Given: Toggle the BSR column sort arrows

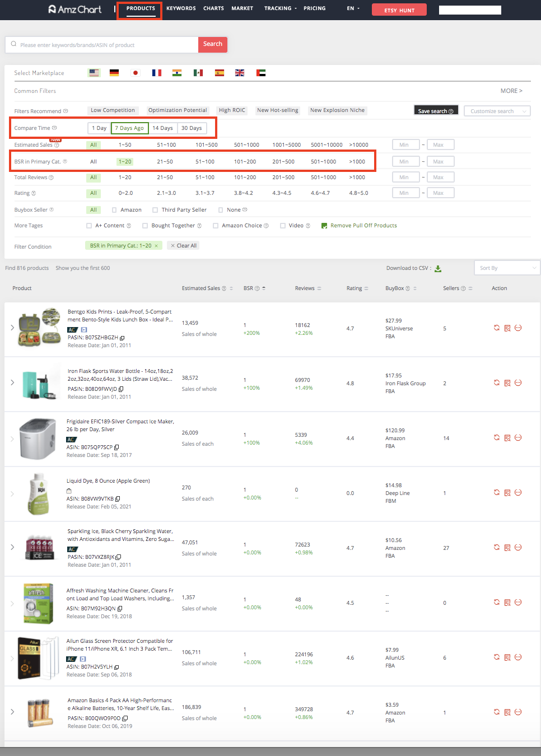Looking at the screenshot, I should click(264, 288).
